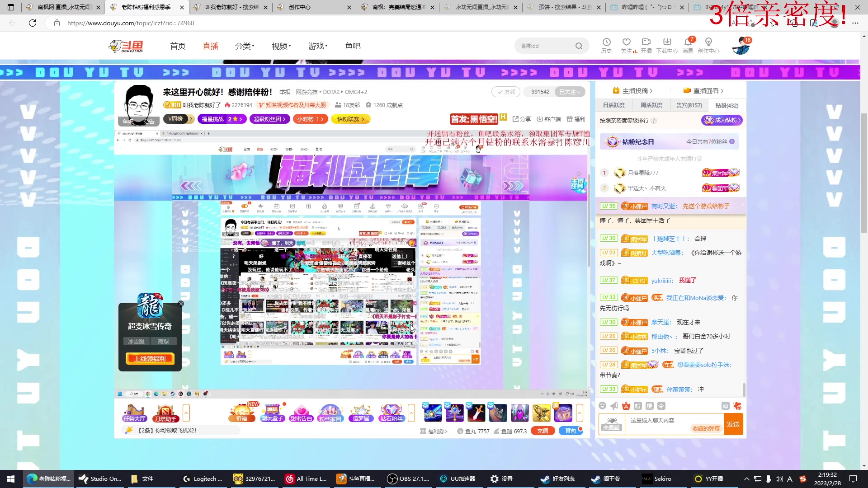Open 钻石粉丝 diamond icon
The width and height of the screenshot is (868, 488).
pos(392,413)
